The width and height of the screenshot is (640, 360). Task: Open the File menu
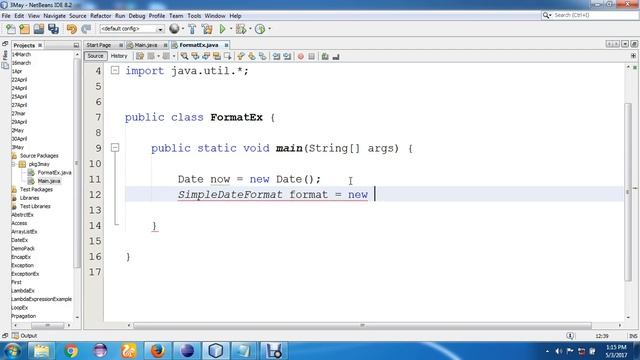[6, 16]
